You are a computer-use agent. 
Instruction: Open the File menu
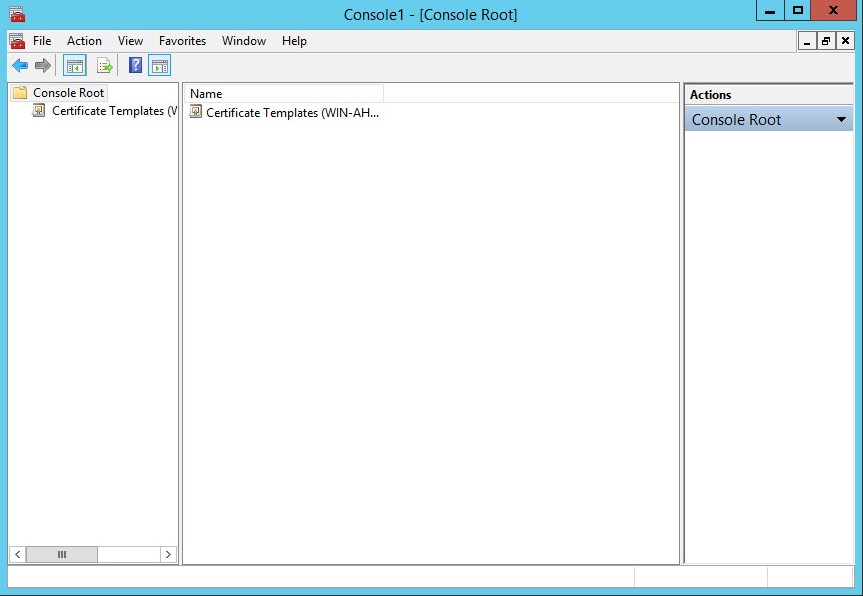point(42,41)
